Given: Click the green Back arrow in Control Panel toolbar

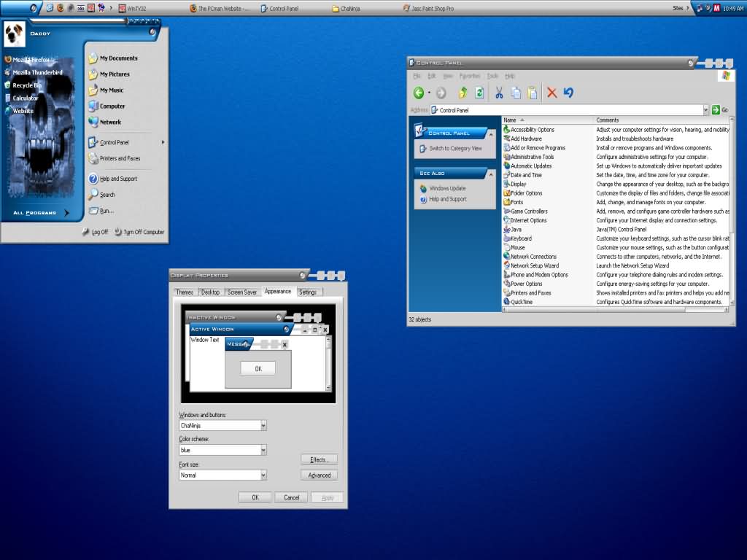Looking at the screenshot, I should coord(419,93).
